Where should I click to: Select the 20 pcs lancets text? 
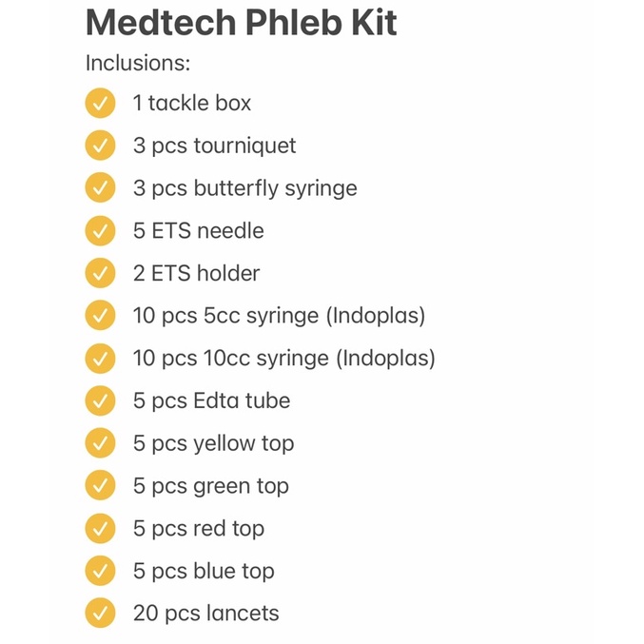pos(206,614)
